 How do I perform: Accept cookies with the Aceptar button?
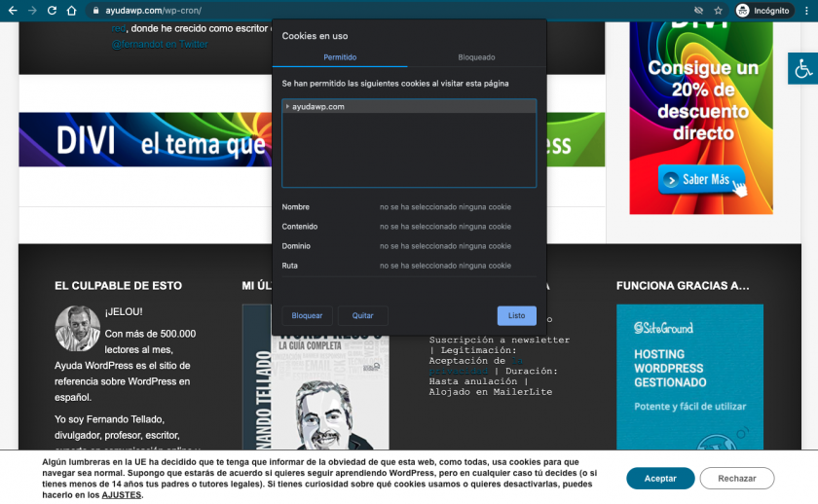660,478
